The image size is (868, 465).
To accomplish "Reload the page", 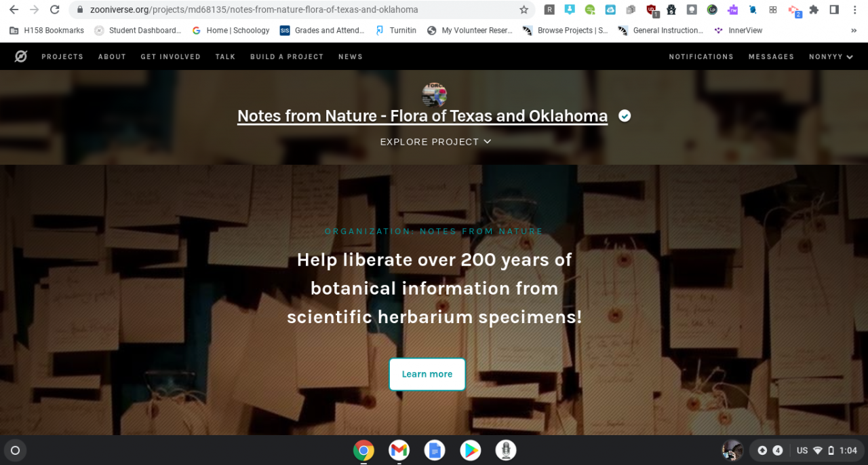I will tap(55, 10).
